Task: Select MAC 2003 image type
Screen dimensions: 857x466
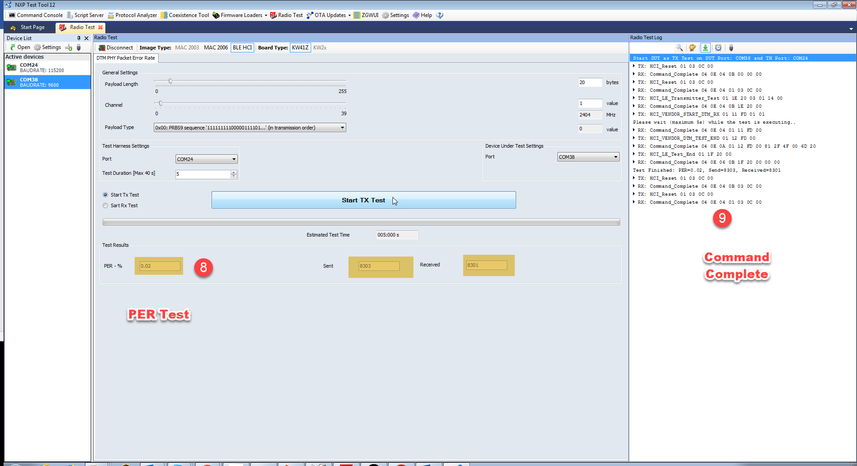Action: (187, 48)
